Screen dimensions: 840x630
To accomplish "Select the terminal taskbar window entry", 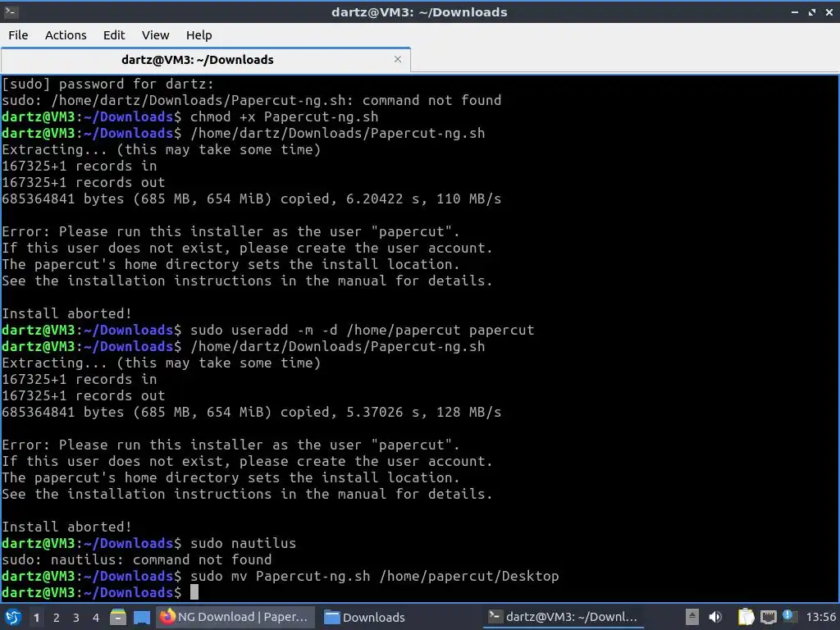I will [x=564, y=617].
